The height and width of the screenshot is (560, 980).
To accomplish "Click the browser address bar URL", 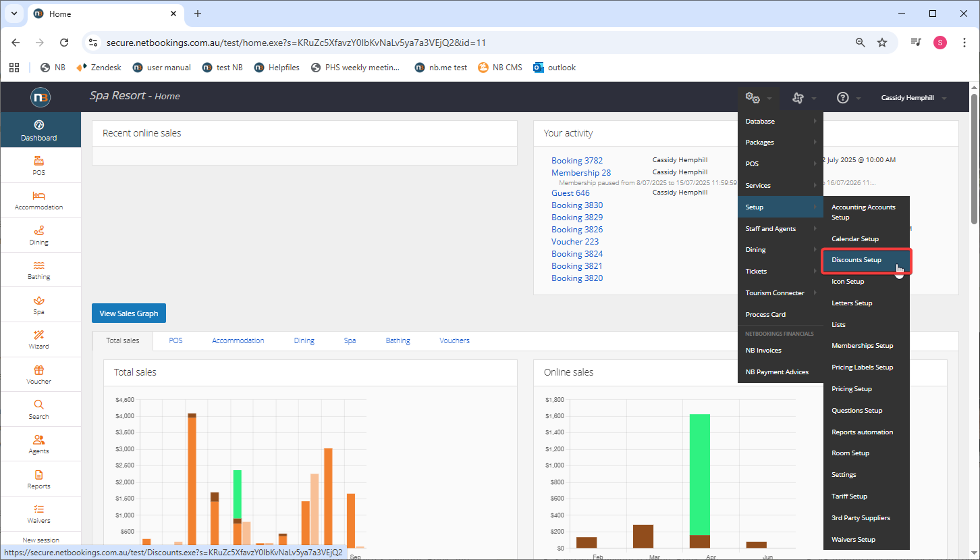I will (296, 43).
